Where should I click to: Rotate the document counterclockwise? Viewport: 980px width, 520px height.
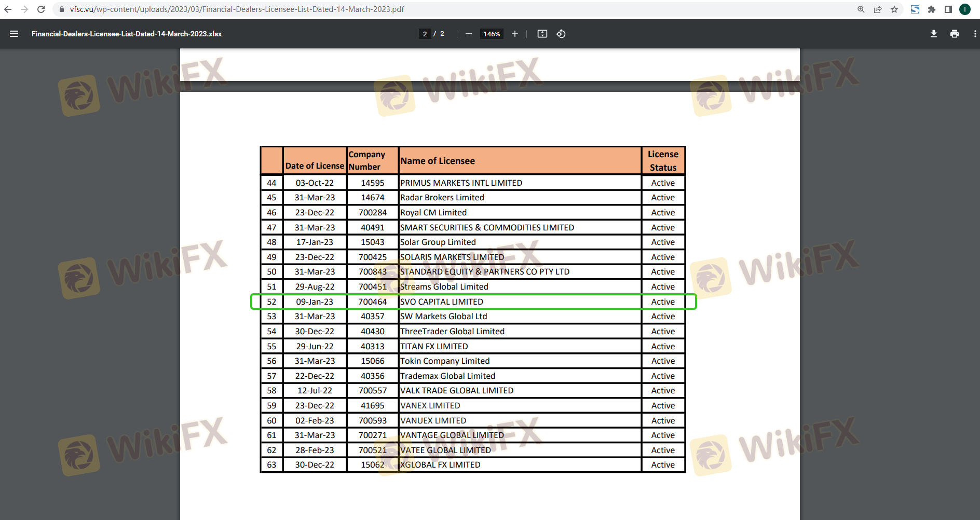tap(561, 34)
